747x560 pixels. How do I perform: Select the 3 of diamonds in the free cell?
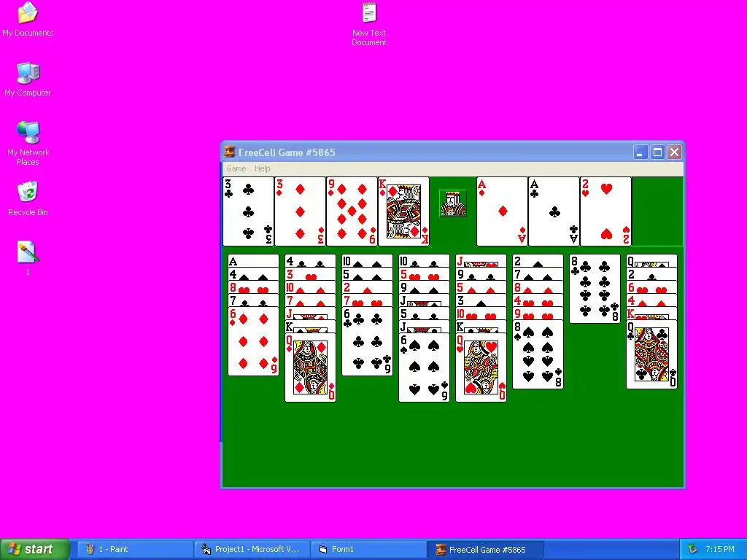click(x=300, y=211)
